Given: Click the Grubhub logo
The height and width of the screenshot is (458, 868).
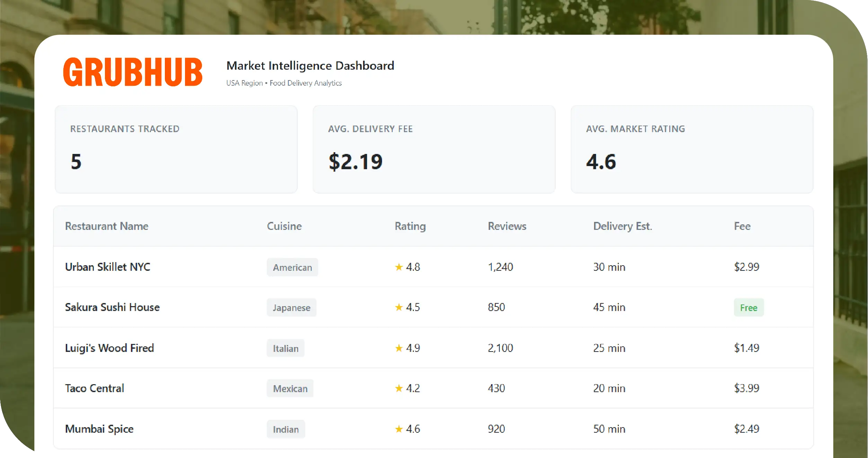Looking at the screenshot, I should click(x=133, y=72).
